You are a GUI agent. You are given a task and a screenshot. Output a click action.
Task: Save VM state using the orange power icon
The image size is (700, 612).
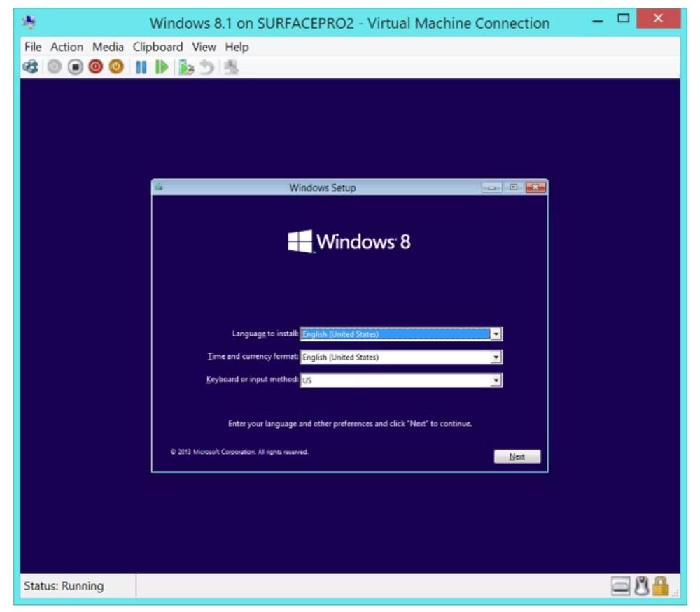[115, 67]
